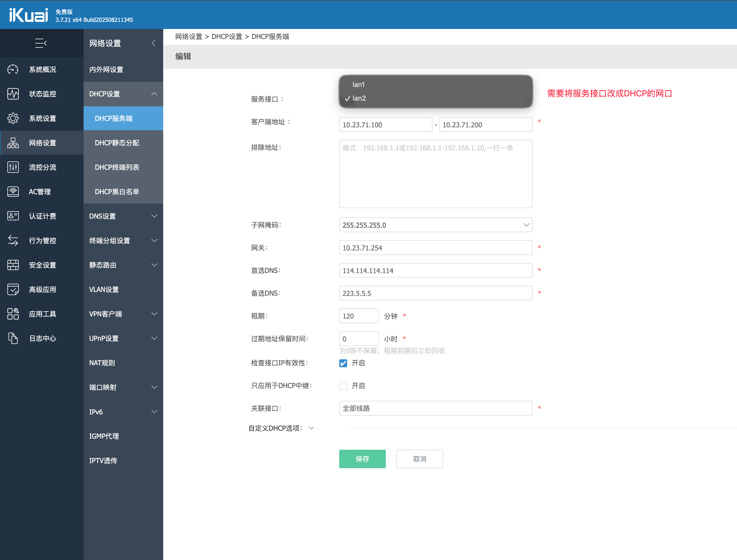The image size is (737, 560).
Task: Expand DNS settings submenu
Action: 123,216
